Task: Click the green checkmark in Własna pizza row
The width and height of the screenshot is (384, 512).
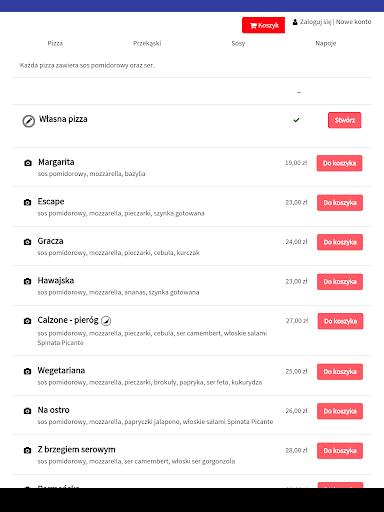Action: (x=296, y=120)
